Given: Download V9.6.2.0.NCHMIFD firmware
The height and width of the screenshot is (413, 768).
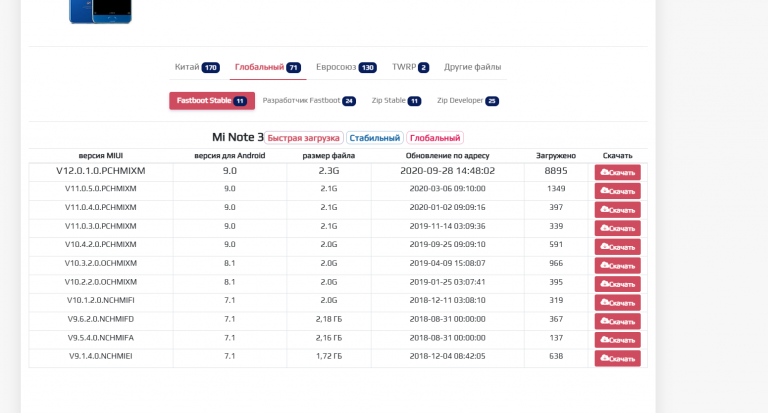Looking at the screenshot, I should (x=618, y=321).
